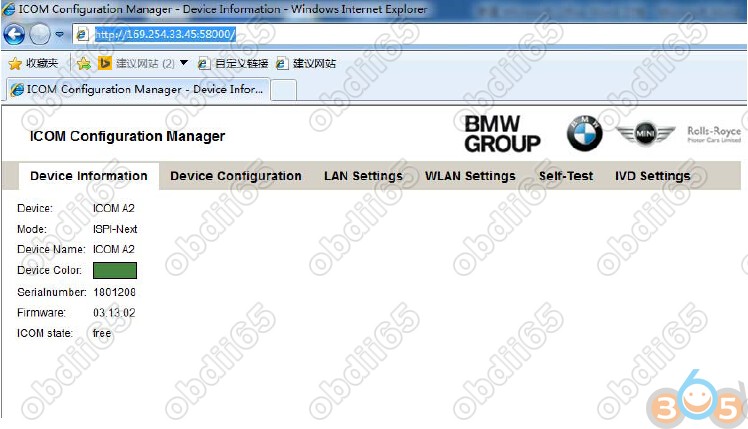Viewport: 748px width, 429px height.
Task: Open the 建议网站 favorites link on the right
Action: (x=306, y=63)
